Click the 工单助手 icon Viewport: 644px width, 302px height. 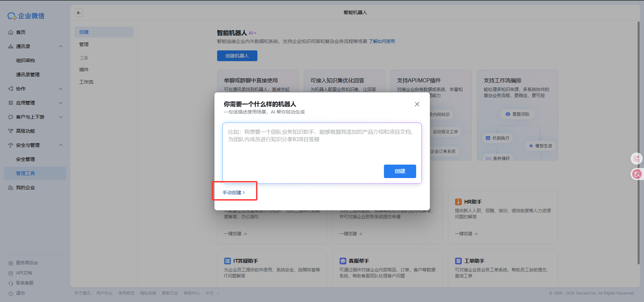pyautogui.click(x=458, y=261)
